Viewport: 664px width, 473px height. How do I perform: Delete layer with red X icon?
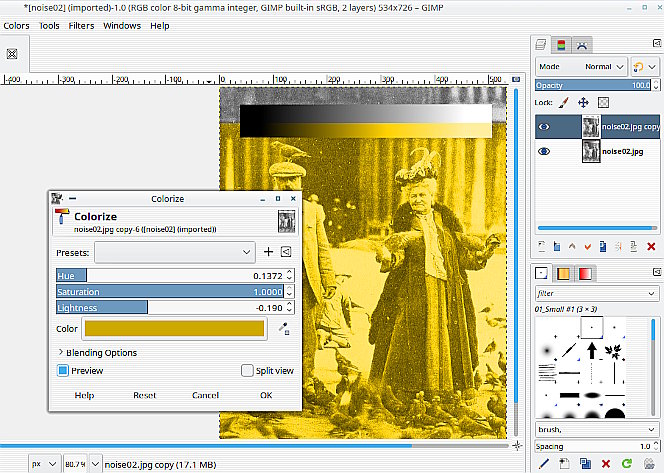pos(651,246)
